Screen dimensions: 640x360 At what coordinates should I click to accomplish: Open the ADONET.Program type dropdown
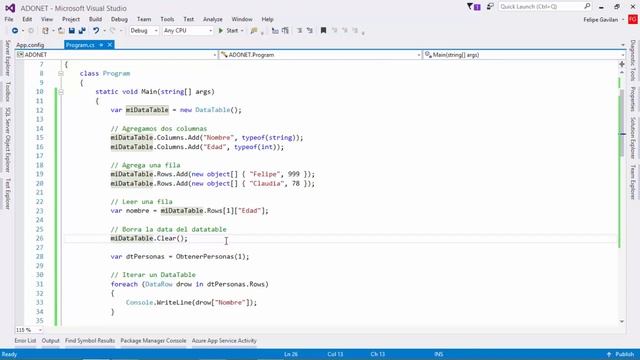click(321, 55)
